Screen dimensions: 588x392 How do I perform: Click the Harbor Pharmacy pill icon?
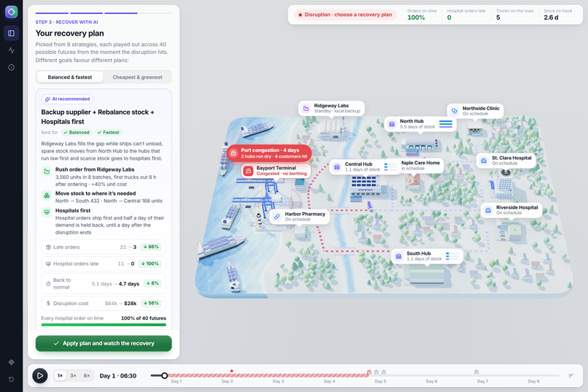[x=276, y=217]
